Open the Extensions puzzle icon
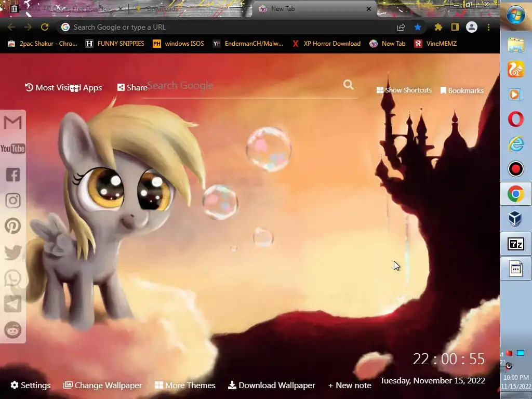 pos(438,28)
